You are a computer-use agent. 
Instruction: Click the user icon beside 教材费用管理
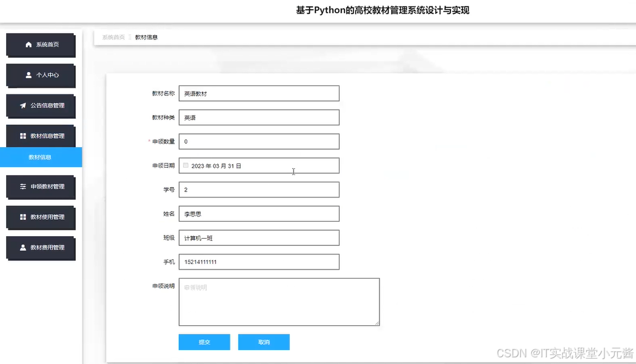pyautogui.click(x=24, y=248)
